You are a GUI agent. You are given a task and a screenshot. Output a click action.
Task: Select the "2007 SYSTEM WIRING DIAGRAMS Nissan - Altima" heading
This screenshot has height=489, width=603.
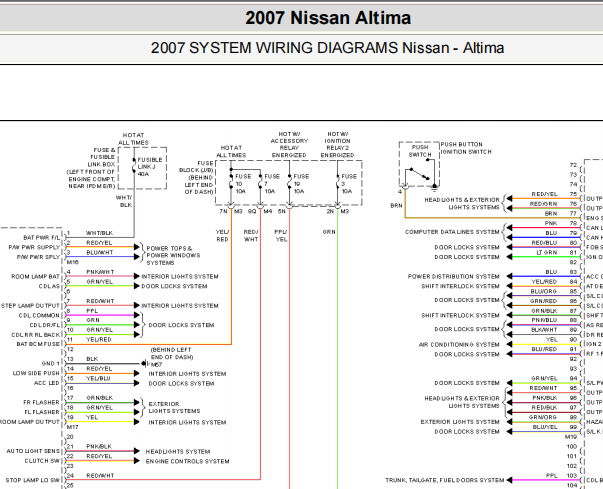click(327, 48)
